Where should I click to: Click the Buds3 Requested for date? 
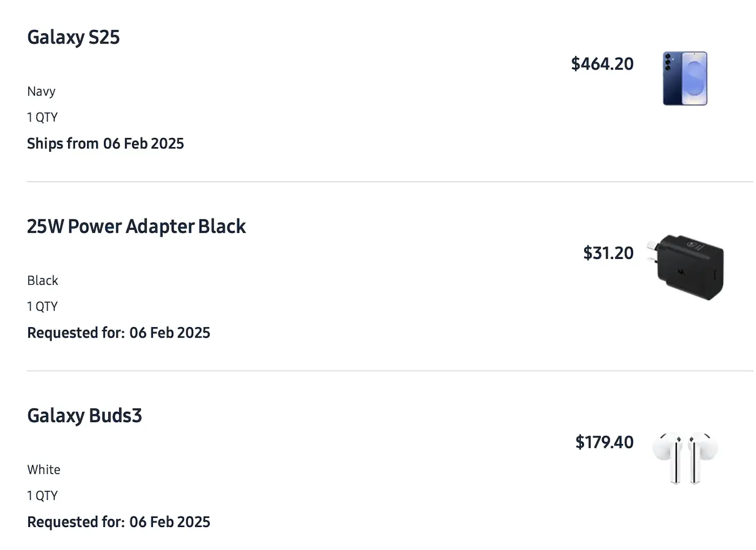[x=119, y=521]
